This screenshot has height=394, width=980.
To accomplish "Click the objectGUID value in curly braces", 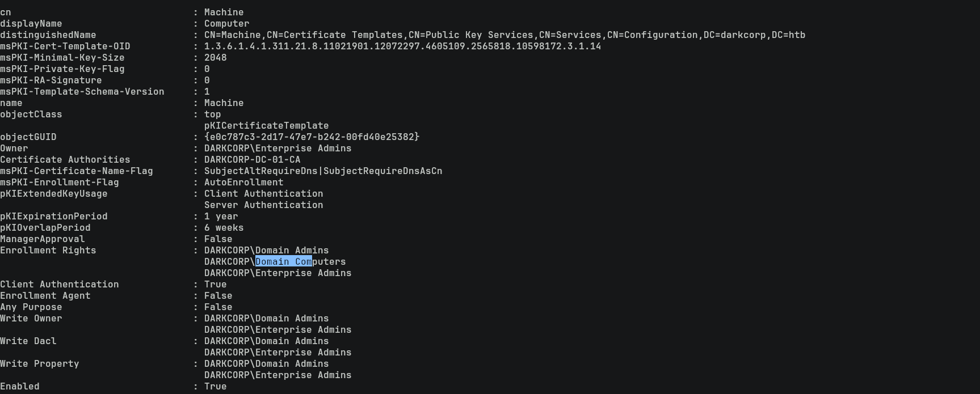I will click(x=312, y=137).
